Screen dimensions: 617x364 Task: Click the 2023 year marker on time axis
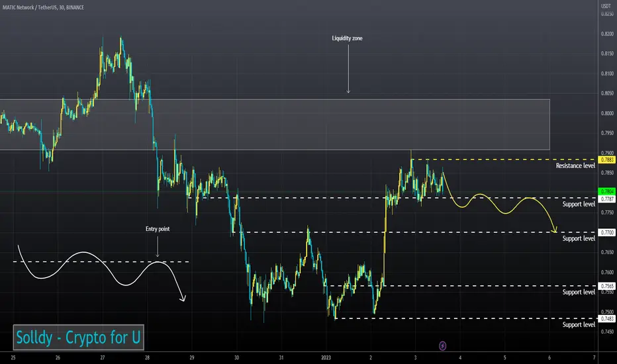326,357
